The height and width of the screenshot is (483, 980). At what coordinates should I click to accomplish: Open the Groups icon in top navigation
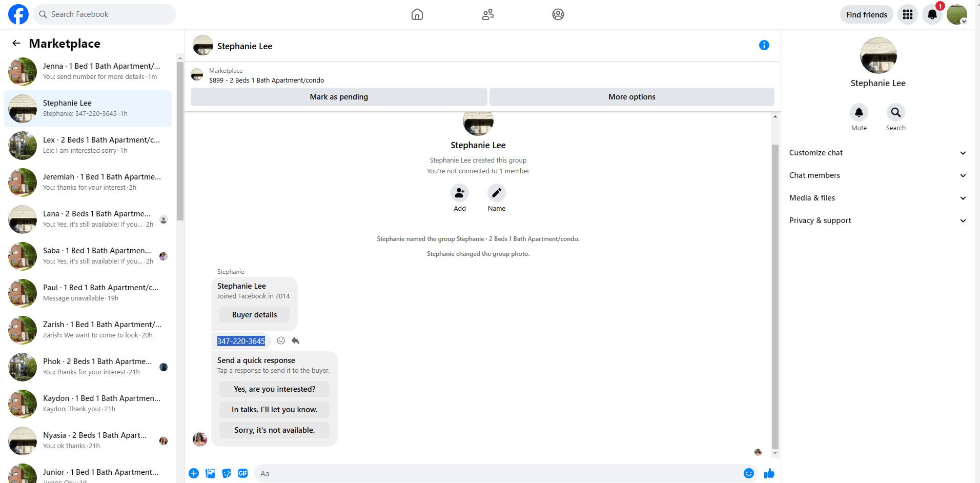click(558, 14)
